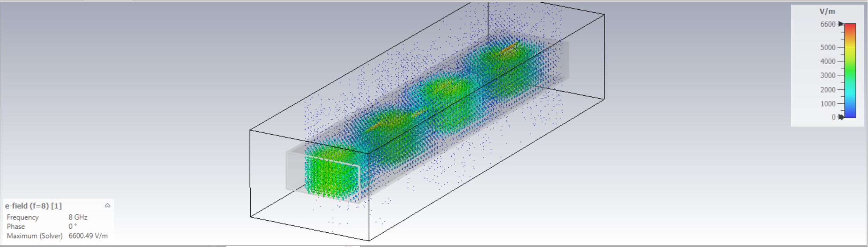The image size is (868, 247).
Task: Click the 6600.49 V/m maximum value
Action: (x=88, y=236)
